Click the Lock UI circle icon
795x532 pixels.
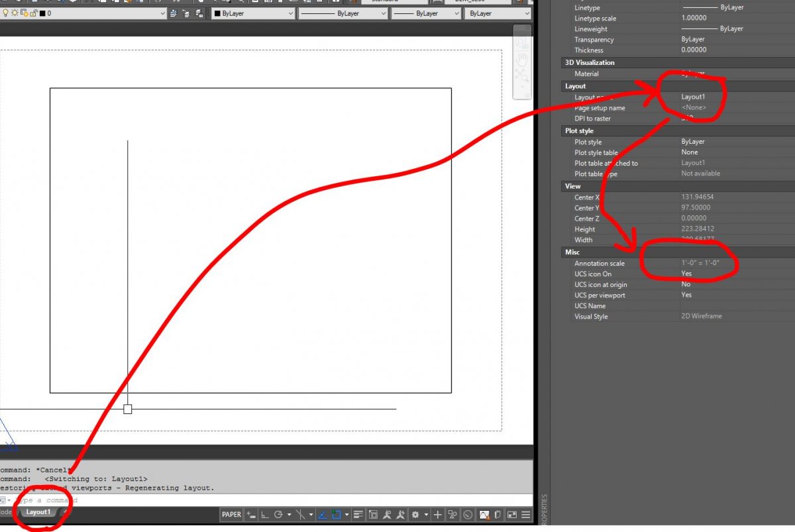[x=467, y=514]
